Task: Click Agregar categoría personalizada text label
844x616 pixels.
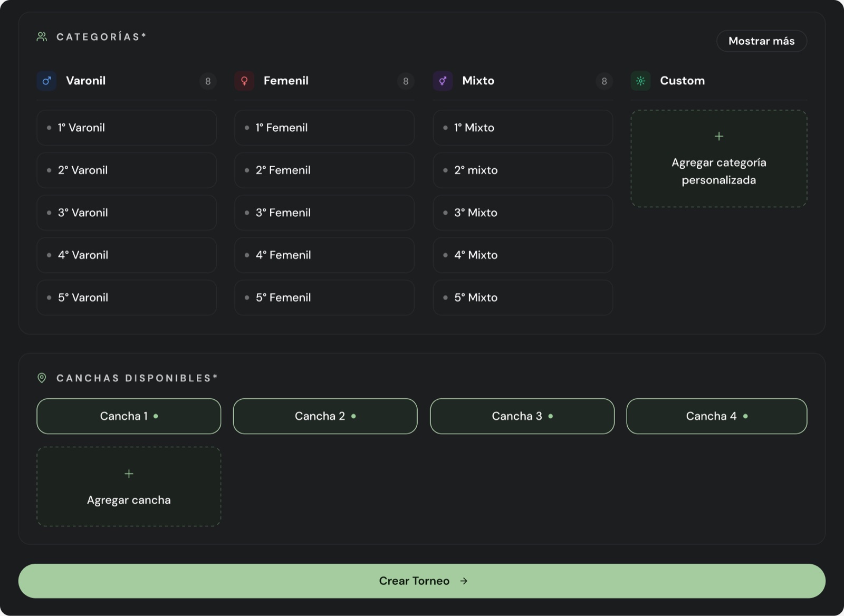Action: point(719,171)
